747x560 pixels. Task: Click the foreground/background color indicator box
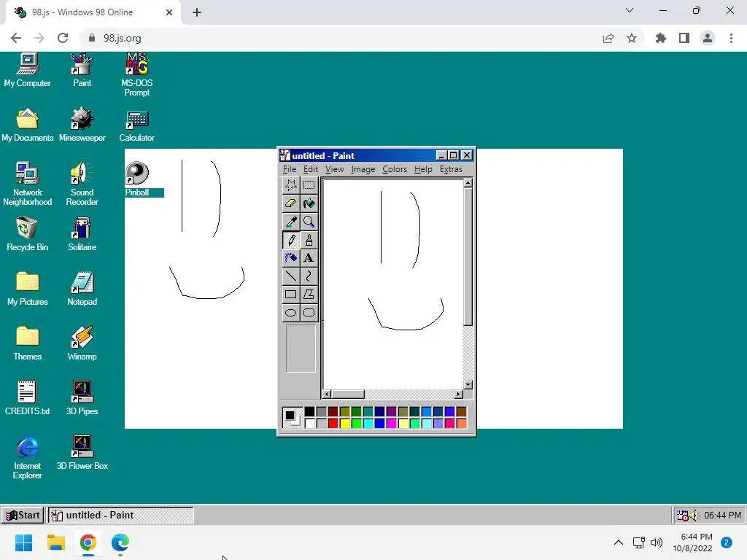[292, 417]
